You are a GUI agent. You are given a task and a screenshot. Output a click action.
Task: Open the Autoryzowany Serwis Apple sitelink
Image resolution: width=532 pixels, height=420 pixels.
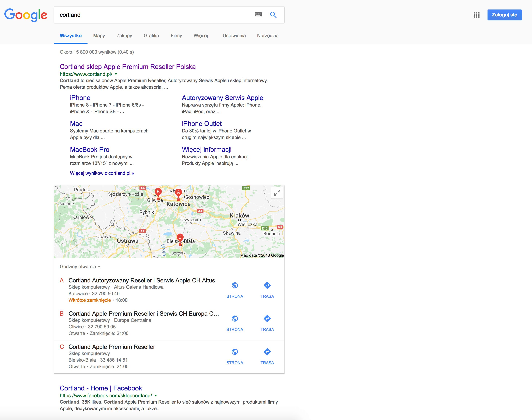pos(222,98)
